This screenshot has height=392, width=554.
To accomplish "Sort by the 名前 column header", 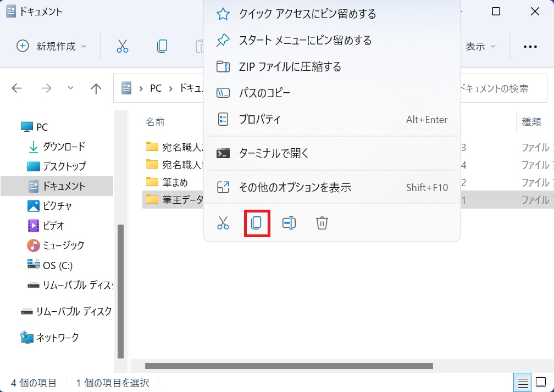I will tap(155, 122).
